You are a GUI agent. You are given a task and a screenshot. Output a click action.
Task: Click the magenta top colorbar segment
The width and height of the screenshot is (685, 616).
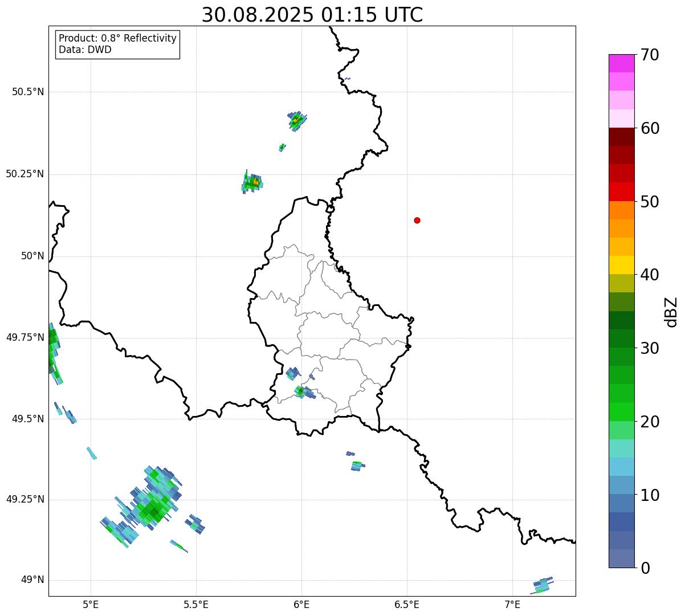[x=621, y=63]
